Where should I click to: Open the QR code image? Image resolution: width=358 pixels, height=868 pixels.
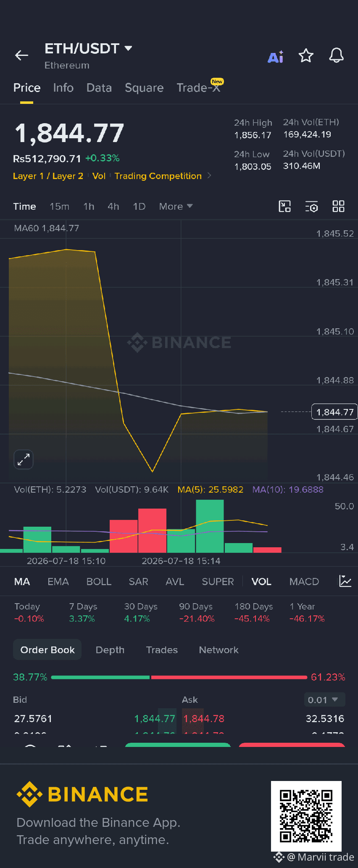(306, 816)
